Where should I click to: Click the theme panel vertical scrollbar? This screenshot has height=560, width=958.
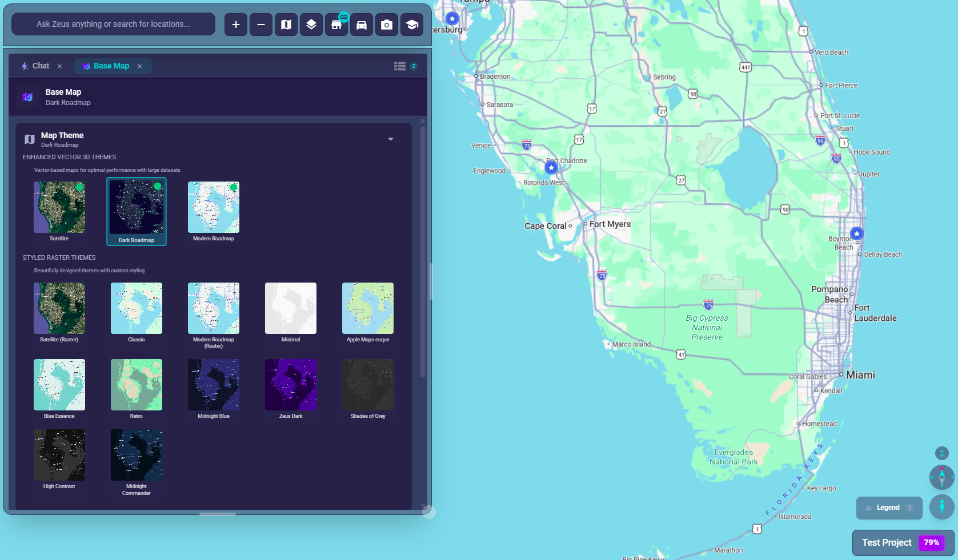423,251
